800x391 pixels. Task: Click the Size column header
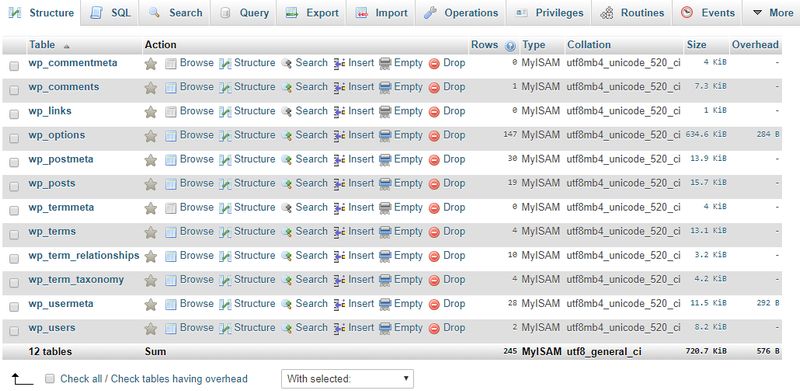point(696,45)
